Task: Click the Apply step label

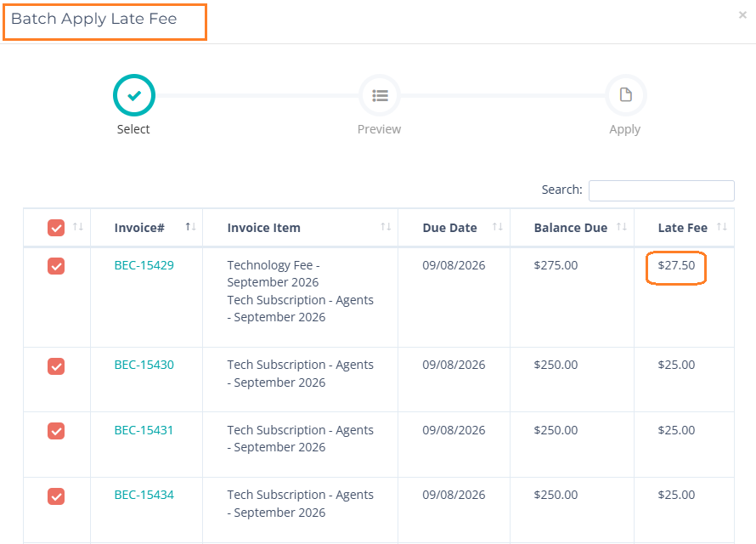Action: pos(625,130)
